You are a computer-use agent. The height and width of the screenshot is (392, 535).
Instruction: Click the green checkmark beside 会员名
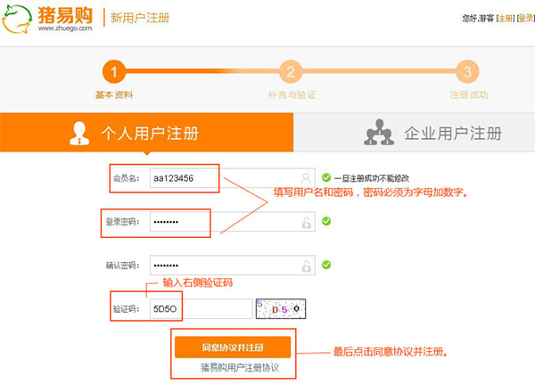pyautogui.click(x=326, y=177)
